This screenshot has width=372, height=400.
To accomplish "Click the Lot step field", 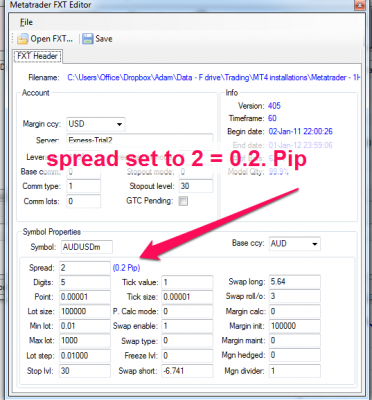I will pyautogui.click(x=85, y=355).
